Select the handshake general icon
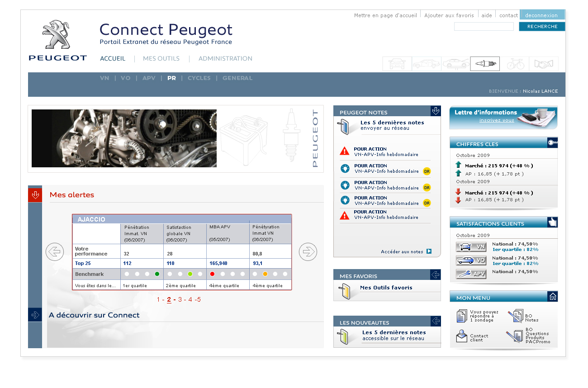The width and height of the screenshot is (588, 388). pyautogui.click(x=544, y=64)
